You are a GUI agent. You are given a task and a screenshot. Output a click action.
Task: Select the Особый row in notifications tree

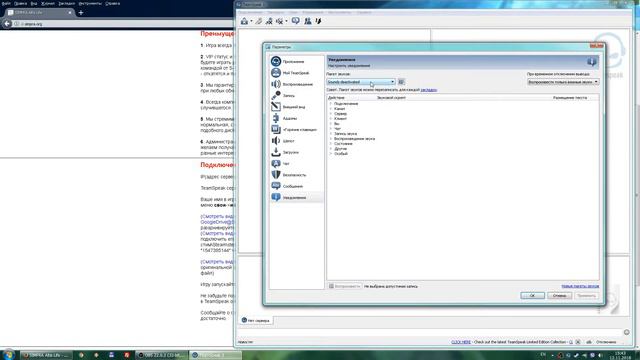coord(341,154)
